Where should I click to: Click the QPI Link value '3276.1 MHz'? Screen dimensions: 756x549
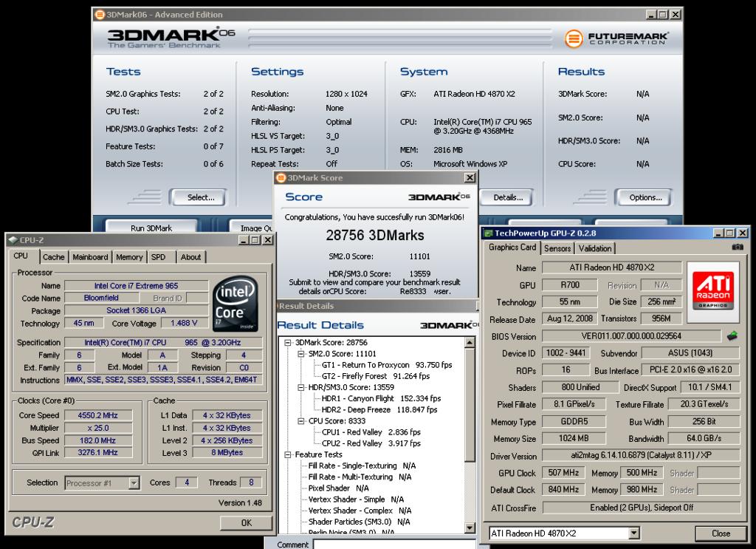pos(98,452)
